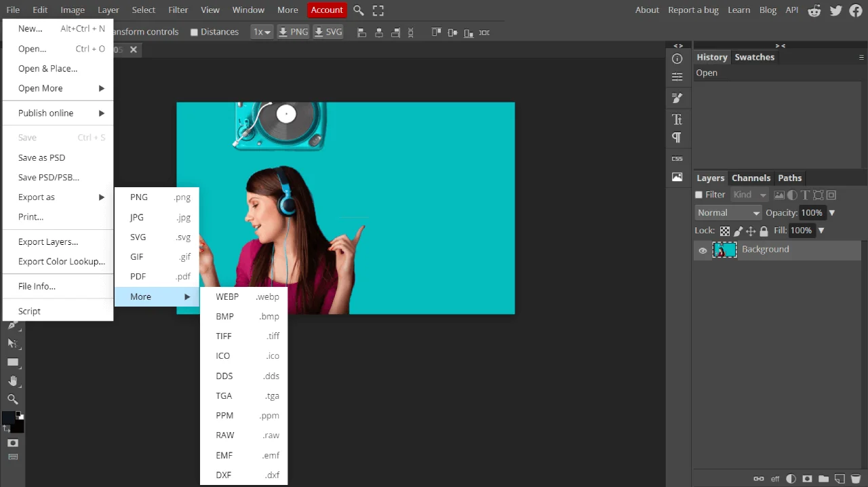
Task: Switch to the Swatches tab
Action: (x=754, y=57)
